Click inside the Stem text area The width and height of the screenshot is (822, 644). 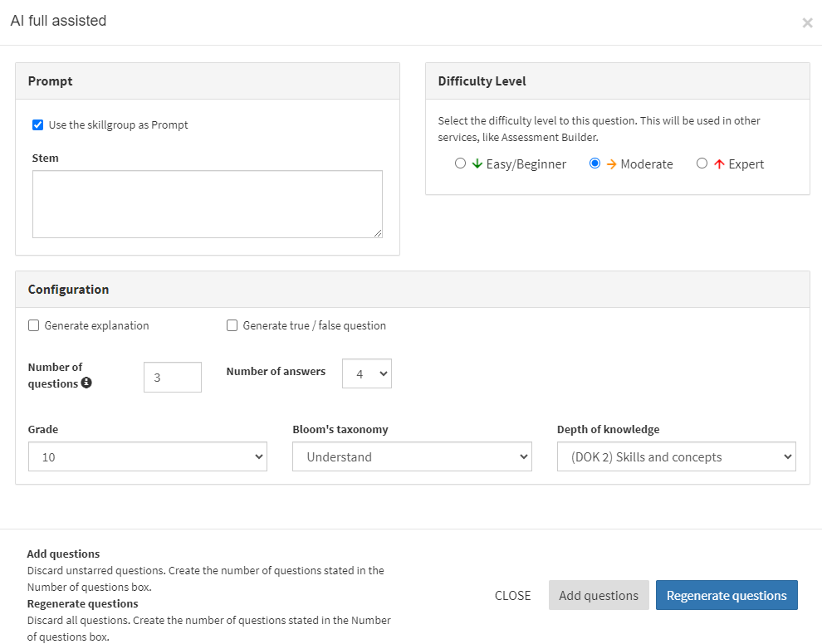[208, 204]
